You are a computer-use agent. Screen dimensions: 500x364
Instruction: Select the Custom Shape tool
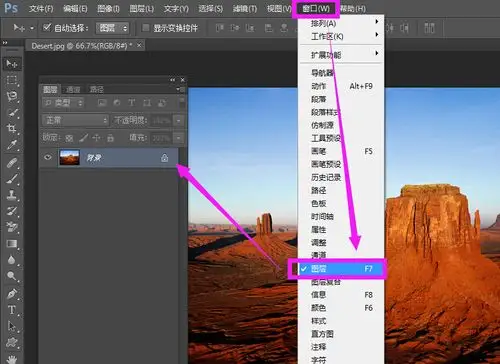(x=12, y=342)
